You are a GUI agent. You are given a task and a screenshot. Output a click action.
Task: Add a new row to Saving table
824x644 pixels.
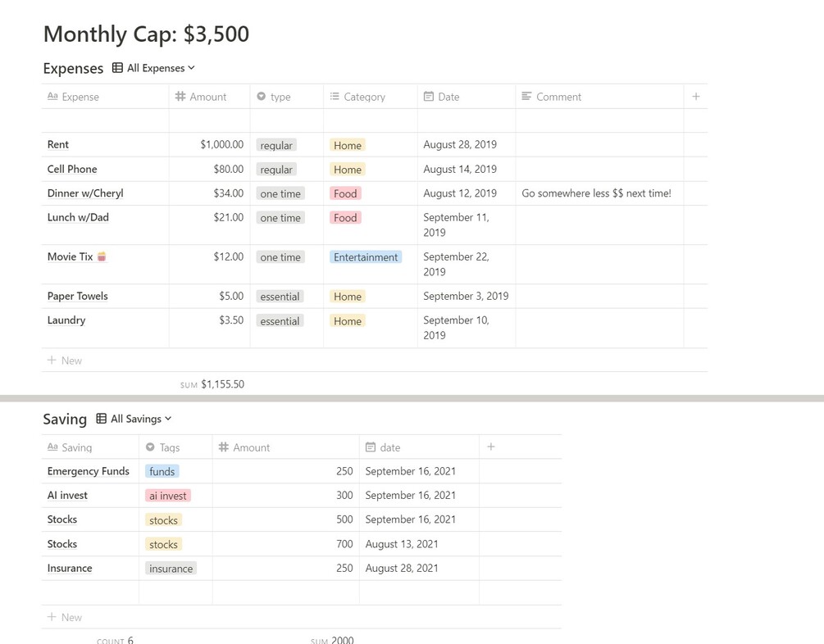(x=65, y=617)
